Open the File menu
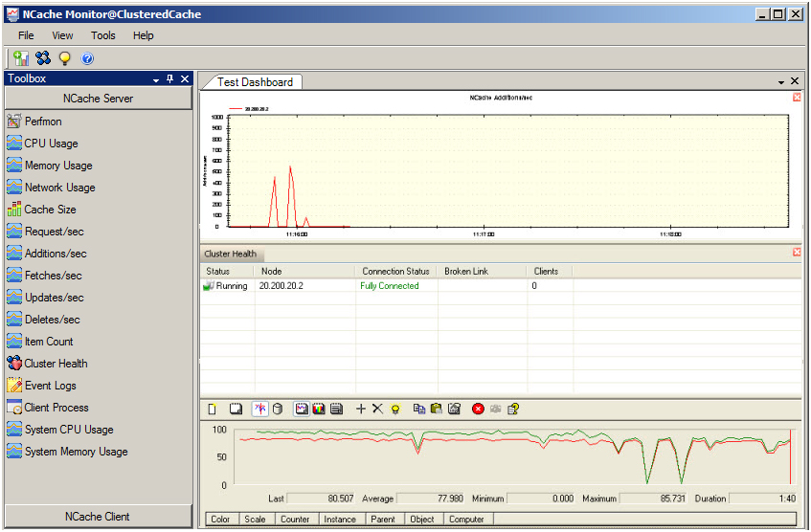The height and width of the screenshot is (532, 811). tap(26, 35)
